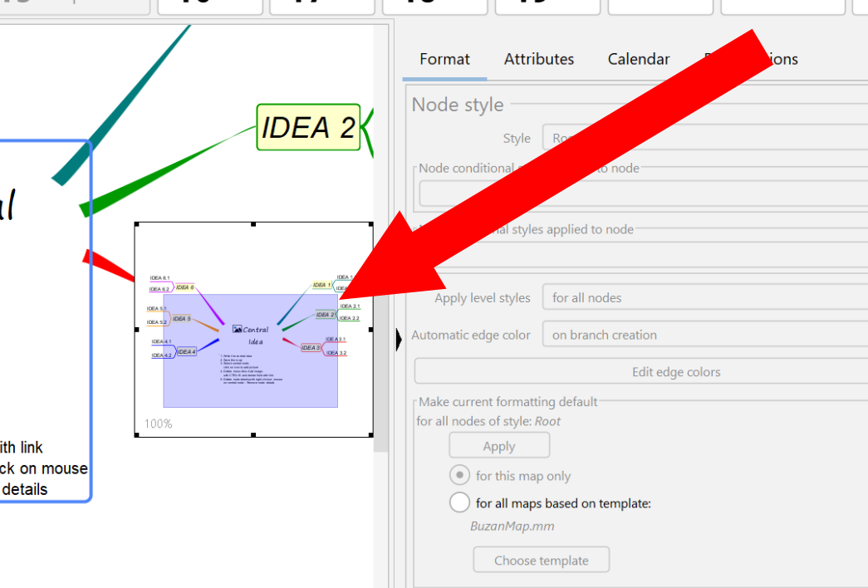
Task: Click the 100% zoom label in the minimap
Action: click(159, 424)
